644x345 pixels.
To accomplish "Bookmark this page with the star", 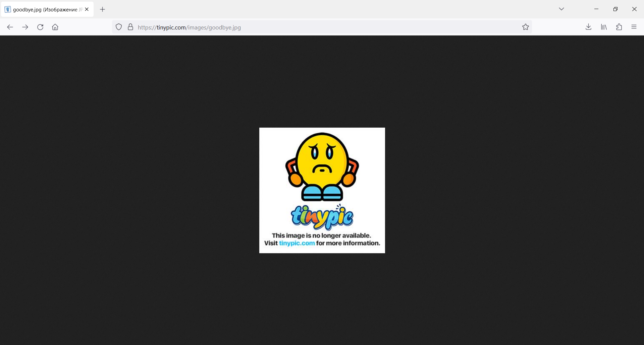I will [x=526, y=27].
